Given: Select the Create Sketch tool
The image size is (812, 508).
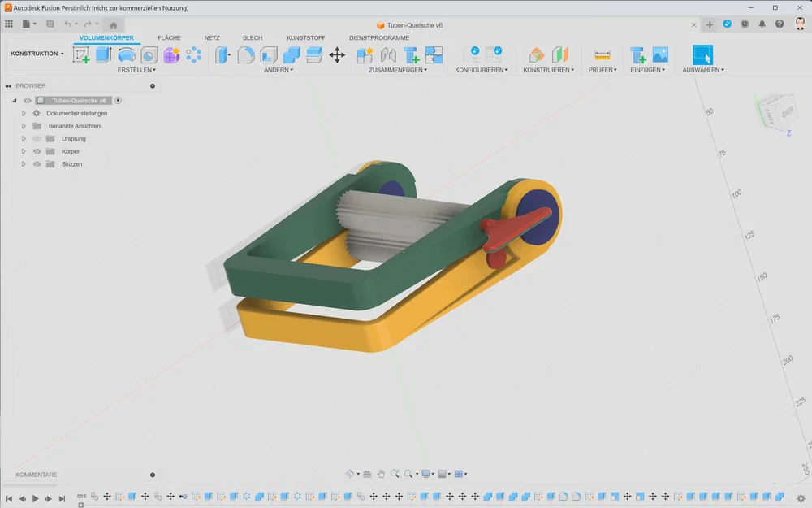Looking at the screenshot, I should coord(80,54).
